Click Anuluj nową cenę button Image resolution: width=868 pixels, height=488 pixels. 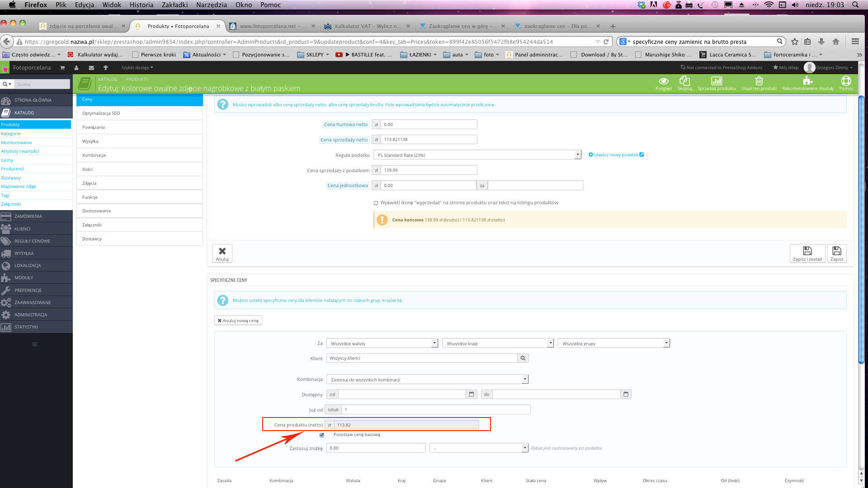[238, 321]
